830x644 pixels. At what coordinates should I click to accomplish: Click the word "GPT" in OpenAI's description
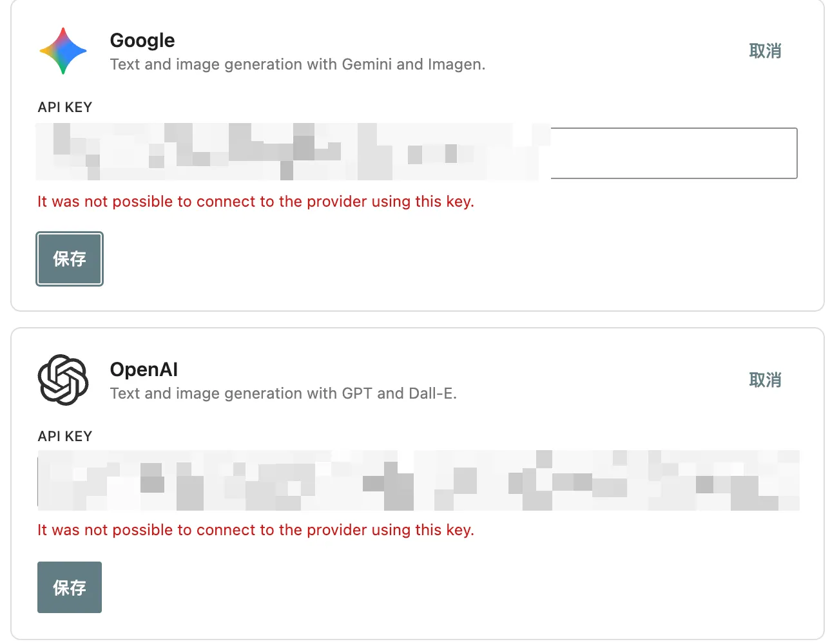[357, 393]
